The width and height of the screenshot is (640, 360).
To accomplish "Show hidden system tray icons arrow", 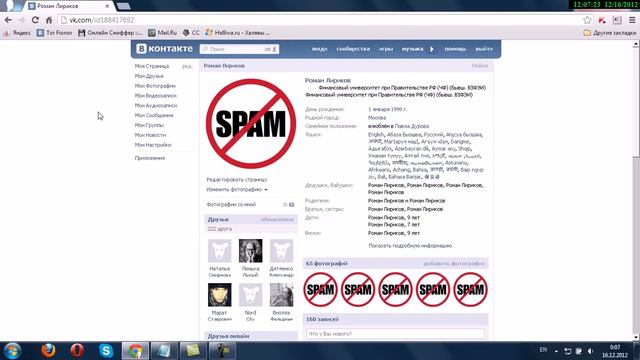I will (556, 351).
